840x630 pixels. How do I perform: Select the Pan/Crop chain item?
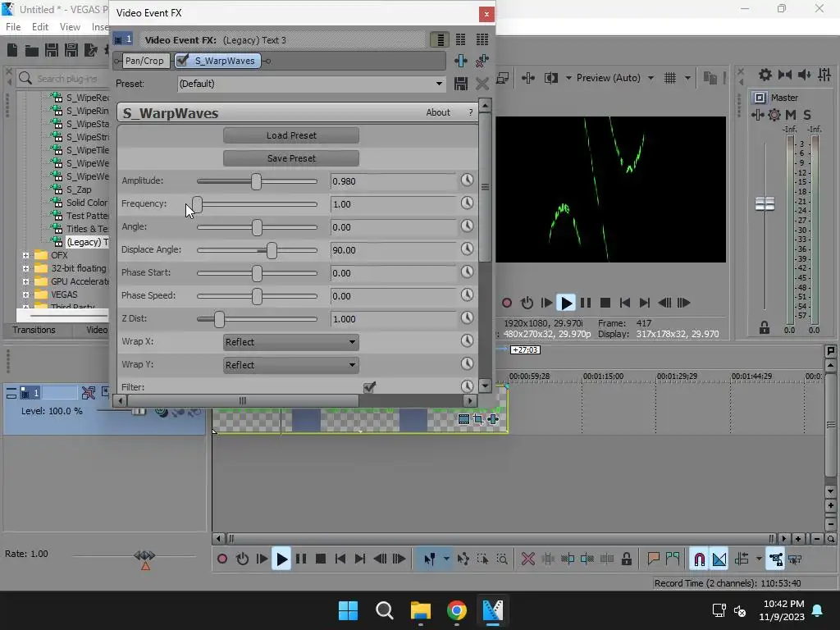pyautogui.click(x=144, y=61)
